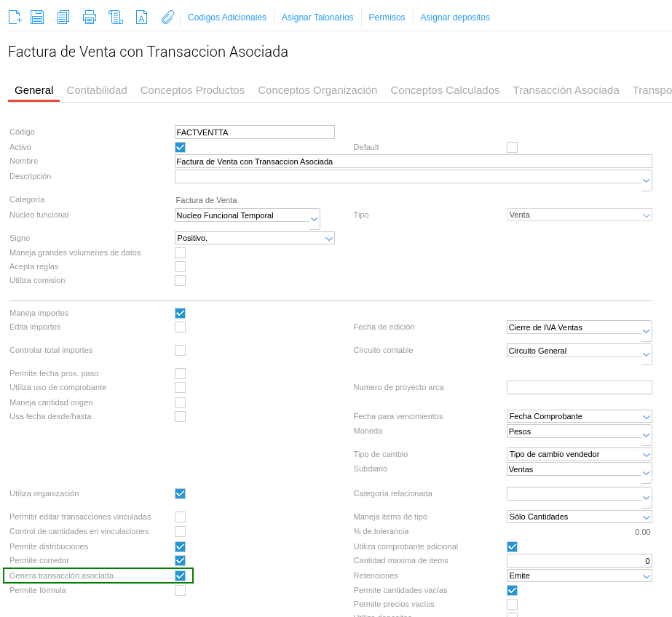Image resolution: width=672 pixels, height=617 pixels.
Task: Click the new document icon
Action: [x=15, y=17]
